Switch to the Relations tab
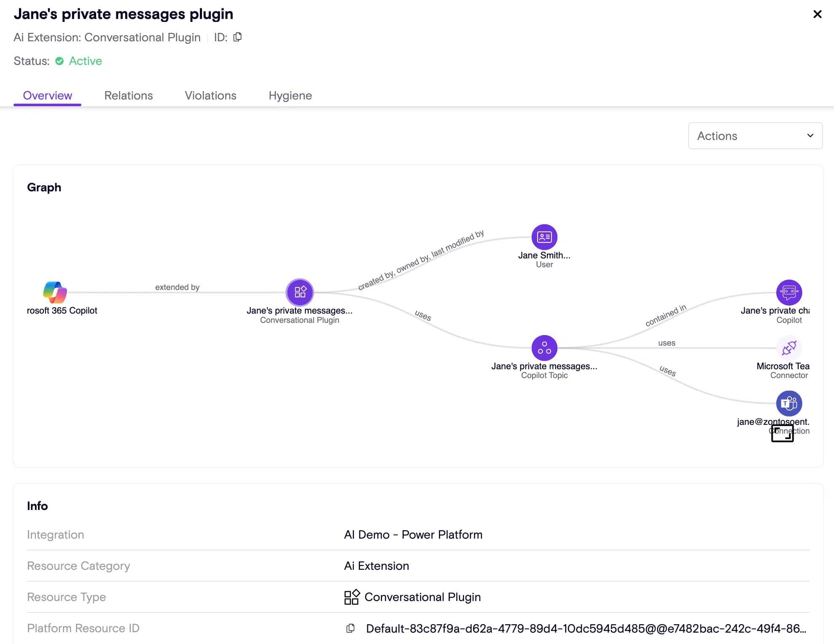The image size is (834, 644). coord(129,96)
